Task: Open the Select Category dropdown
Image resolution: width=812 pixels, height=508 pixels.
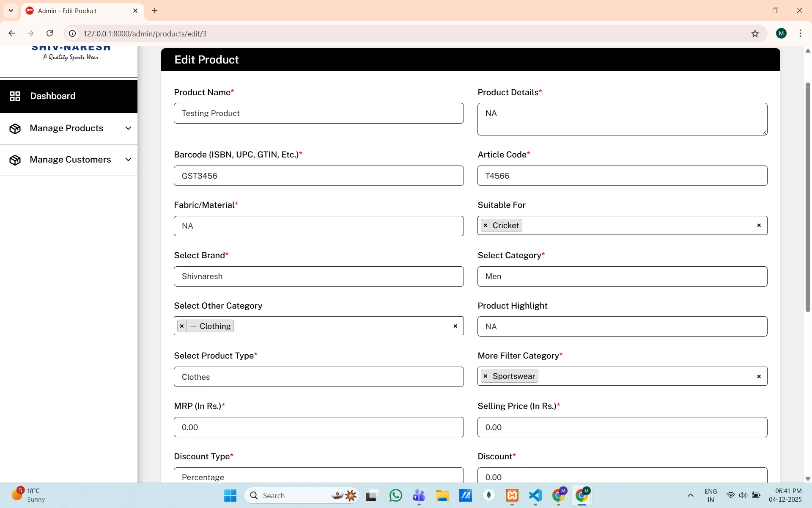Action: (622, 276)
